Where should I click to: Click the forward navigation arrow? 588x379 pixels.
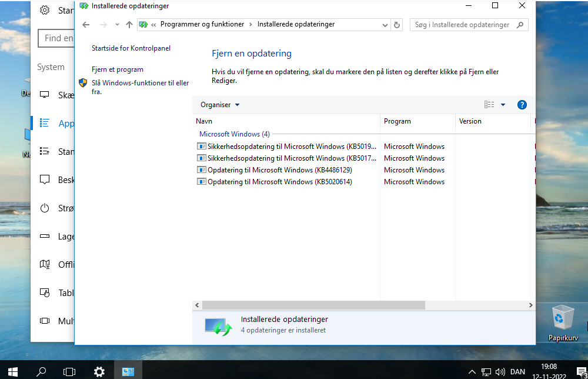pyautogui.click(x=103, y=25)
